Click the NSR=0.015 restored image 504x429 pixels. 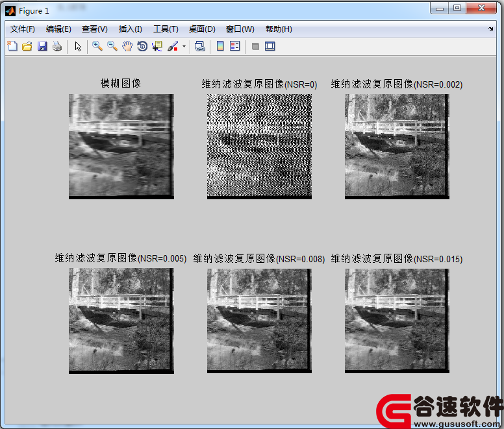coord(397,321)
